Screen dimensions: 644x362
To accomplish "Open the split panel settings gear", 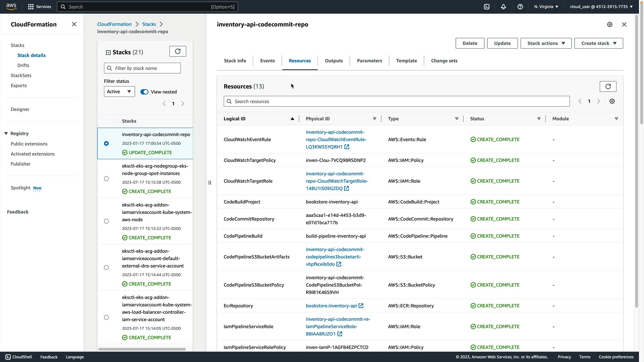I will (609, 24).
